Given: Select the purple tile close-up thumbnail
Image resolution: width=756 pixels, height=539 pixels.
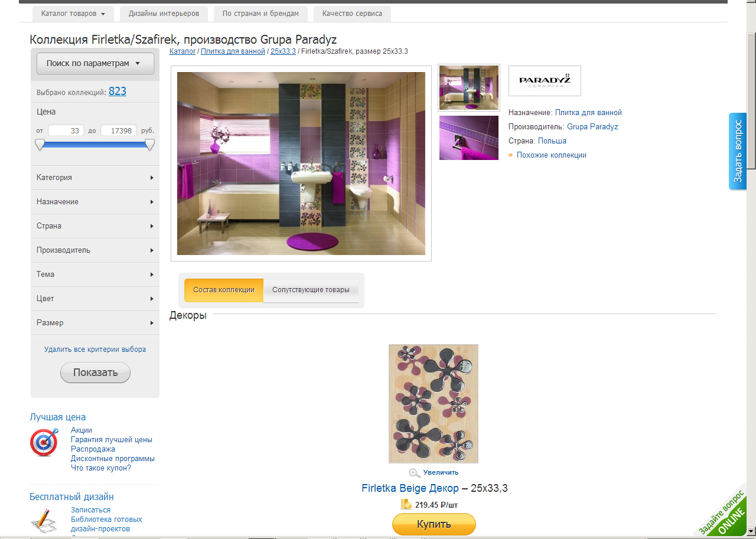Looking at the screenshot, I should pos(469,138).
